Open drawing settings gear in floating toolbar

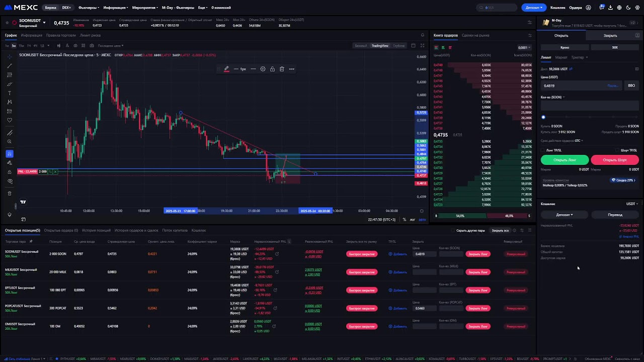pyautogui.click(x=263, y=69)
